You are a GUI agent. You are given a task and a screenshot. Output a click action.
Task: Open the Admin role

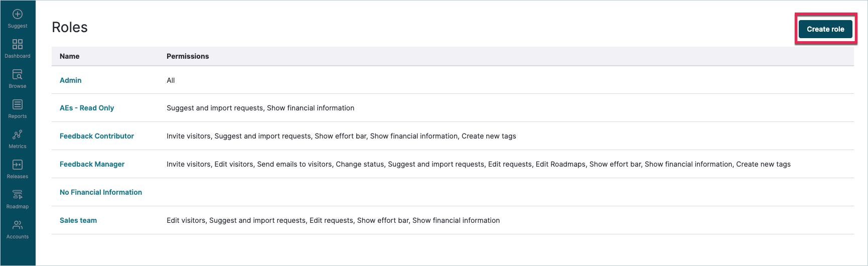(x=70, y=80)
